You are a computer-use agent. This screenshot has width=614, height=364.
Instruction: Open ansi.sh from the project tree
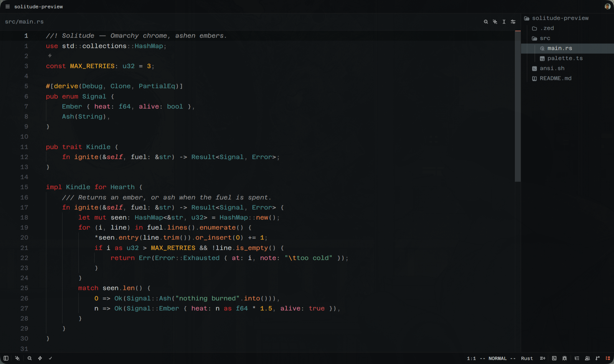click(x=568, y=68)
